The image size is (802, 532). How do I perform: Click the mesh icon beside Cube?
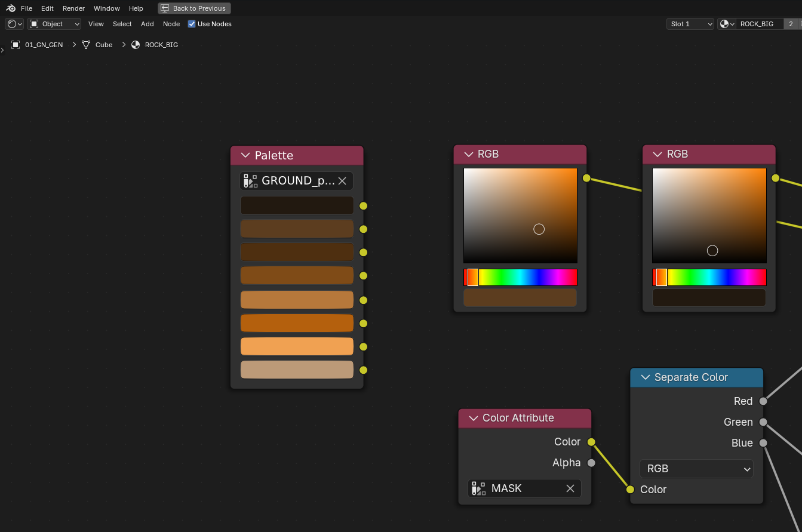86,45
